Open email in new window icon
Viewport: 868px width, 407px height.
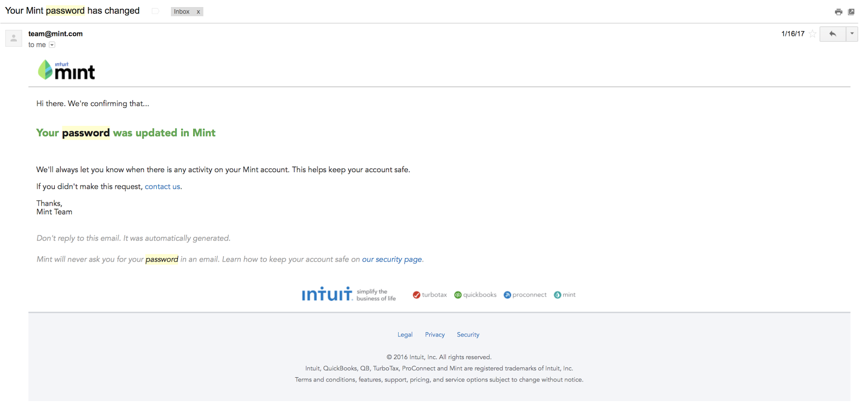[x=851, y=12]
